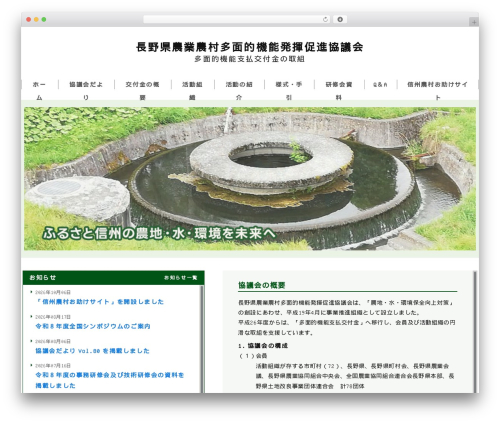Click the お知らせ panel header title
The image size is (500, 423).
click(x=43, y=277)
